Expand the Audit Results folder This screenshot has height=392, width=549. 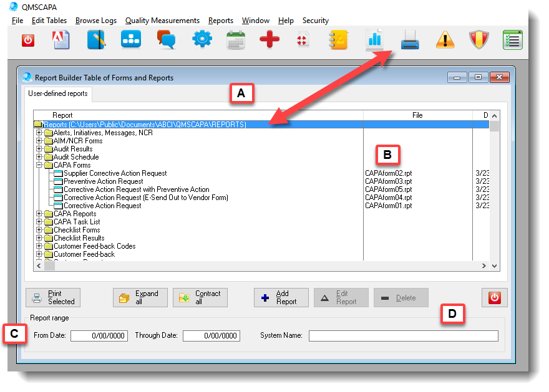click(39, 149)
